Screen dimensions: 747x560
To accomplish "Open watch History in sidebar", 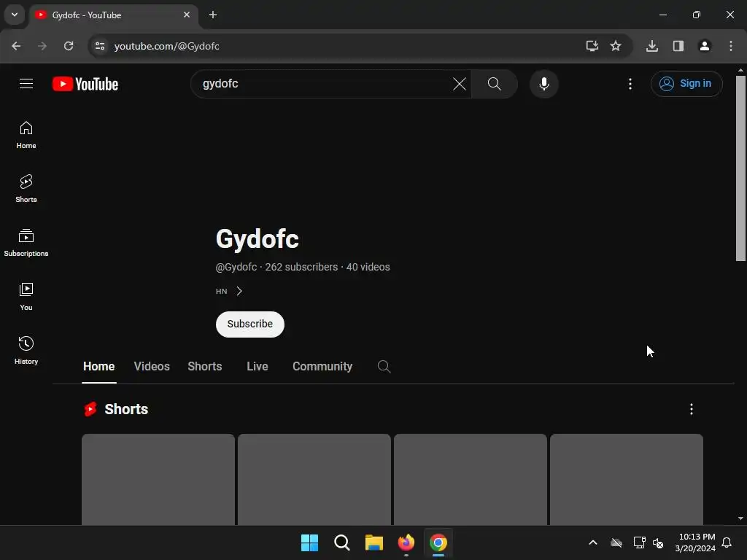I will click(x=26, y=351).
